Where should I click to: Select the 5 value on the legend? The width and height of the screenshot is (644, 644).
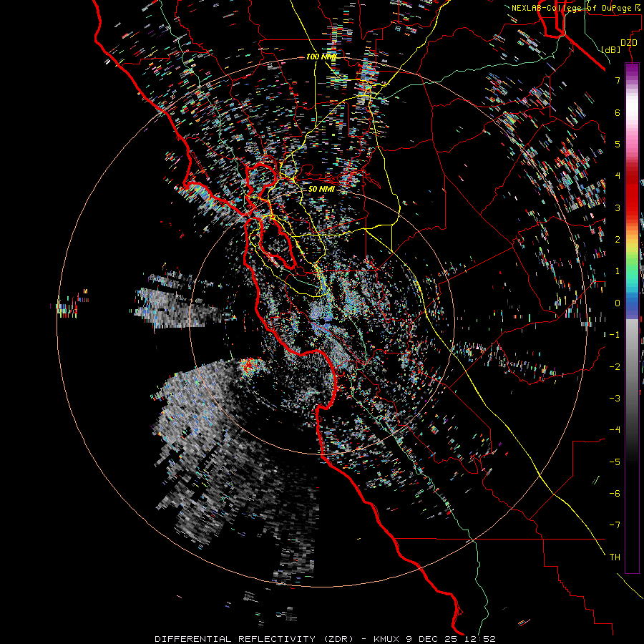pos(618,144)
